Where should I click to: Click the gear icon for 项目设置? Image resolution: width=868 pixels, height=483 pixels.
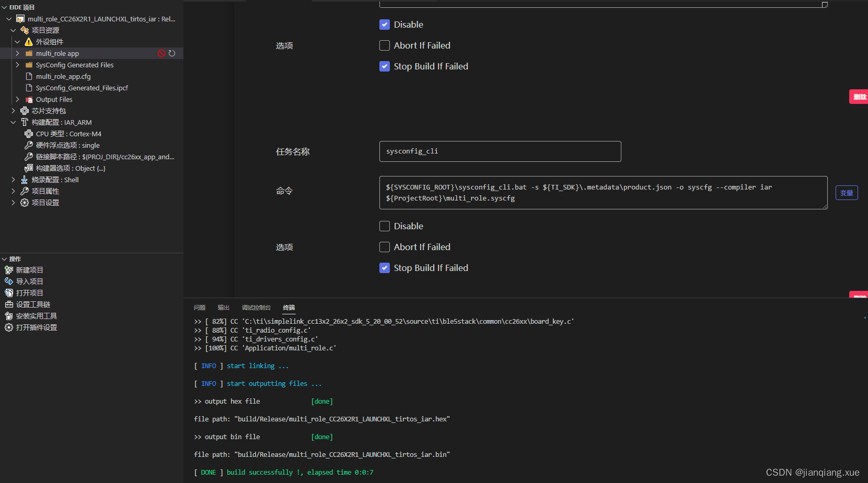(25, 203)
